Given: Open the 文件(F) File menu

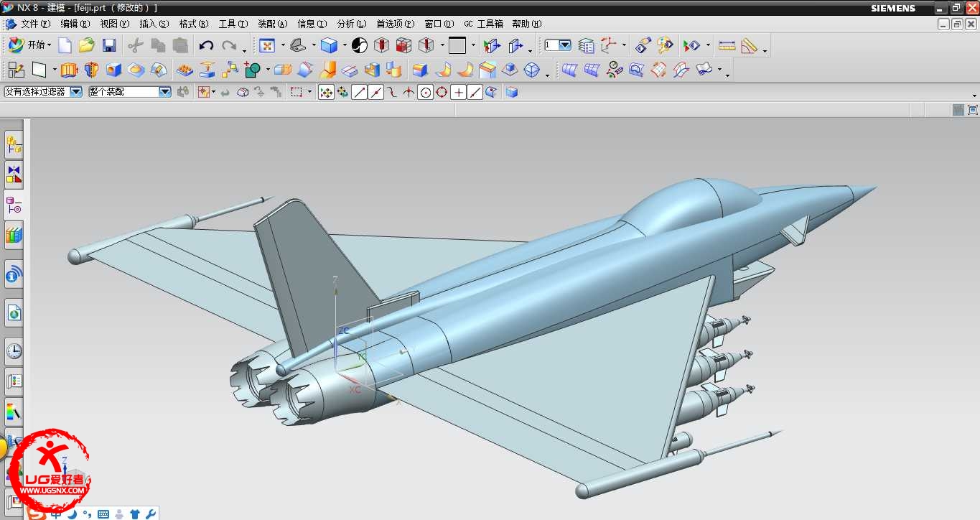Looking at the screenshot, I should (x=36, y=24).
